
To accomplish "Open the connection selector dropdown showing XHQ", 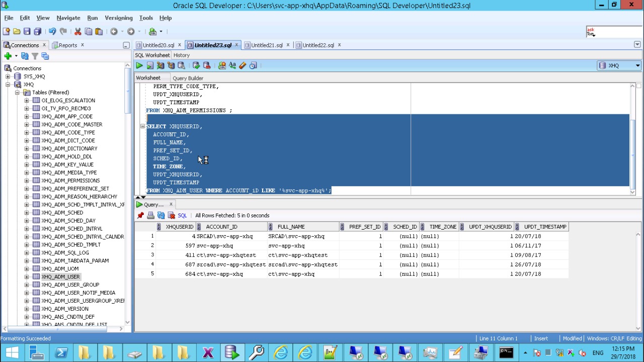I will tap(637, 65).
